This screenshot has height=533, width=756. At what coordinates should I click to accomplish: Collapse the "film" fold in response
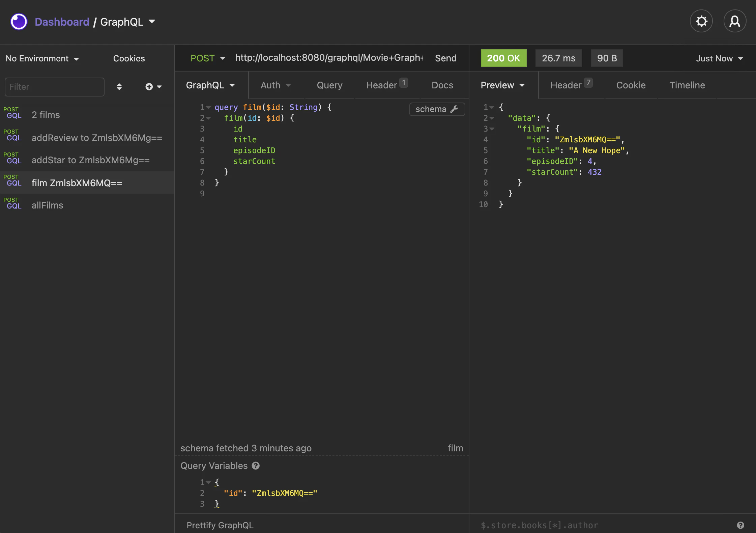pos(492,129)
